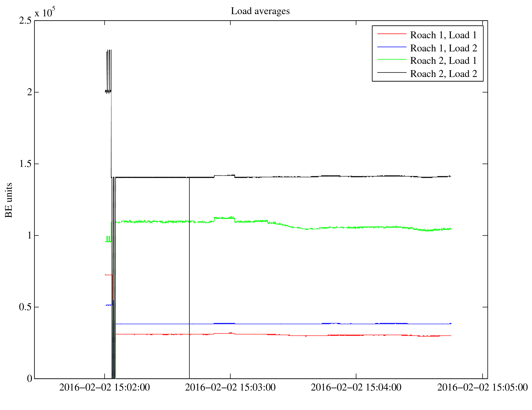Select the 'Roach 2, Load 1' legend label

pos(443,61)
